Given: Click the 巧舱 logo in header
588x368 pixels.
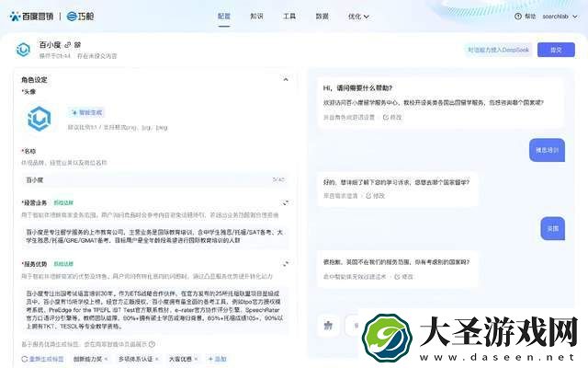Looking at the screenshot, I should point(80,17).
